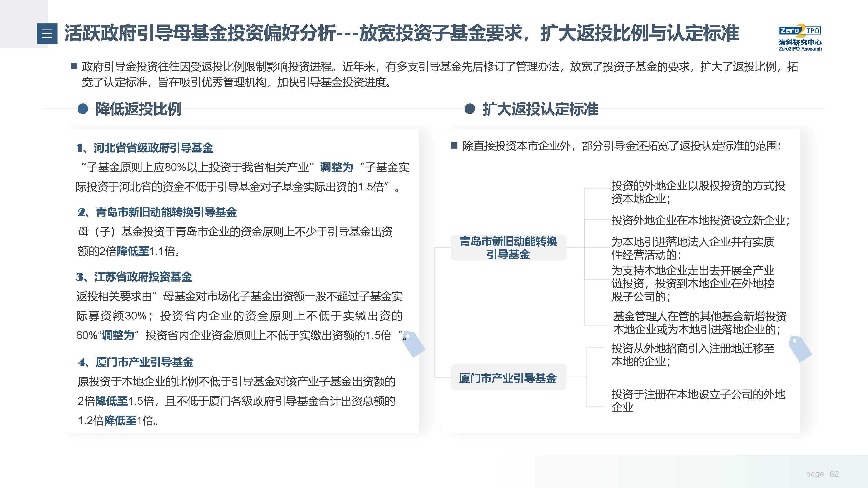Select the 青岛市新旧动能转换引导基金 box
868x488 pixels.
tap(508, 248)
